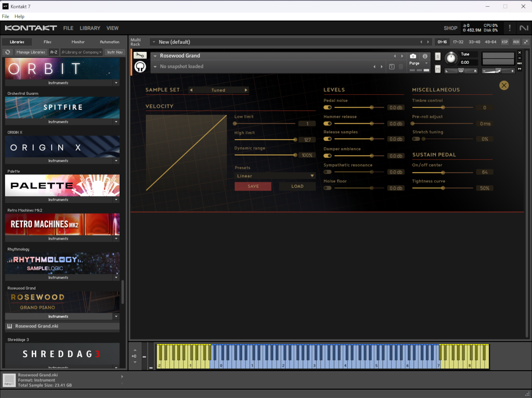Select next sample set arrow
The height and width of the screenshot is (398, 532).
tap(246, 90)
